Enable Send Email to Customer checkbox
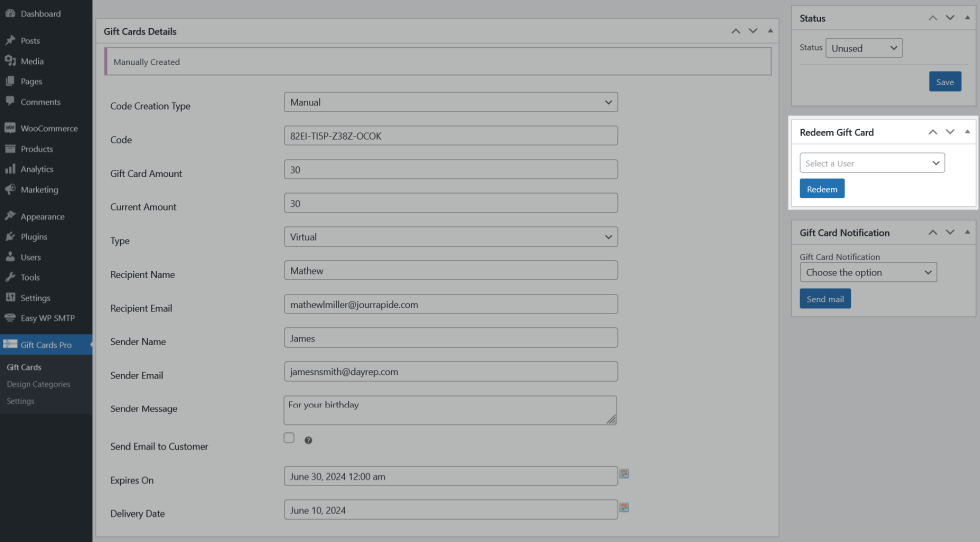Image resolution: width=980 pixels, height=542 pixels. tap(289, 438)
